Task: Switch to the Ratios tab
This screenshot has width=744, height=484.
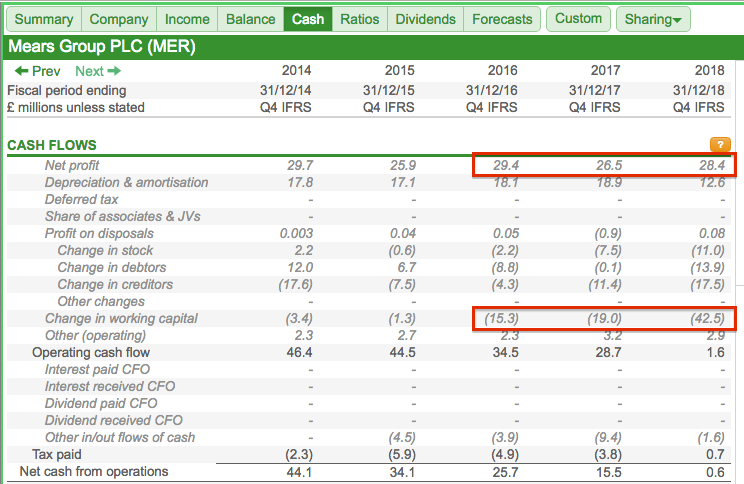Action: [360, 19]
